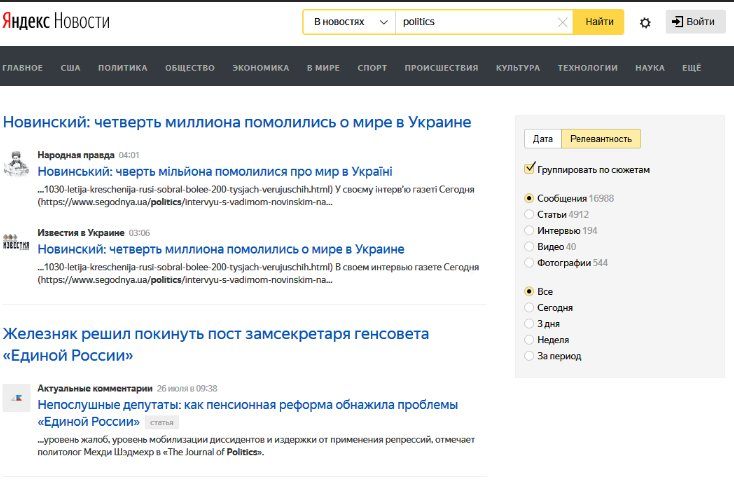Open Народная правда source icon
734x491 pixels.
16,163
